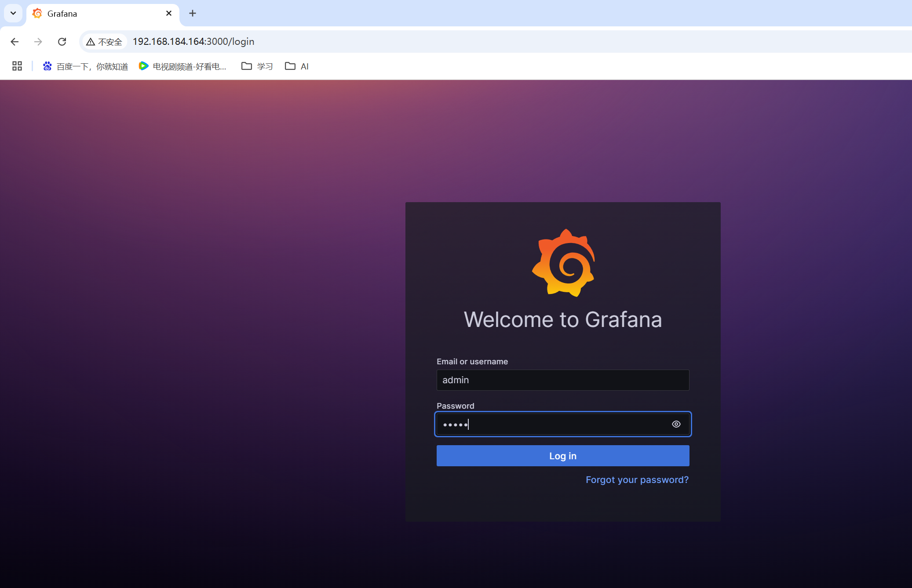
Task: Open the Baidu bookmark
Action: [85, 66]
